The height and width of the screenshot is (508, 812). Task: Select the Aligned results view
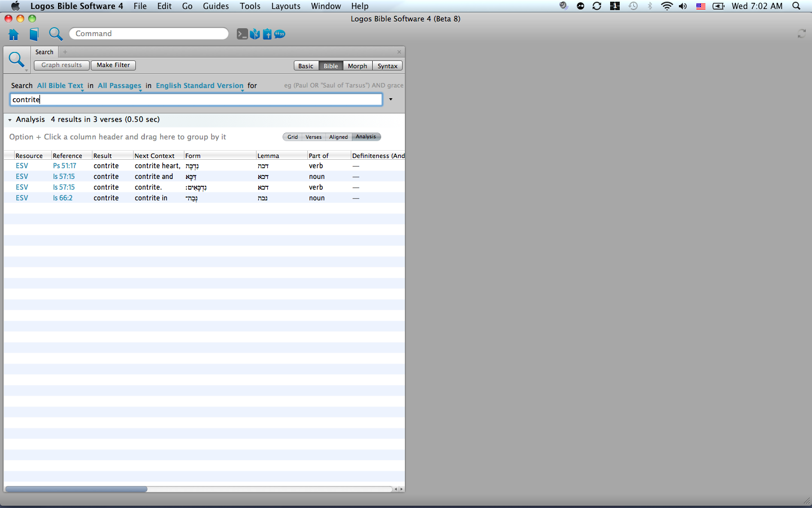(338, 137)
